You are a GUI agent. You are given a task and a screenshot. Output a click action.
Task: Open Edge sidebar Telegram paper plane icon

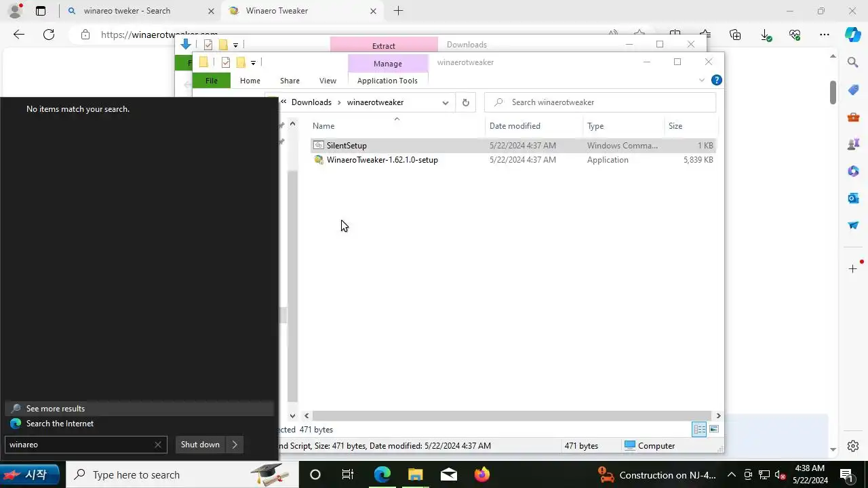point(853,225)
